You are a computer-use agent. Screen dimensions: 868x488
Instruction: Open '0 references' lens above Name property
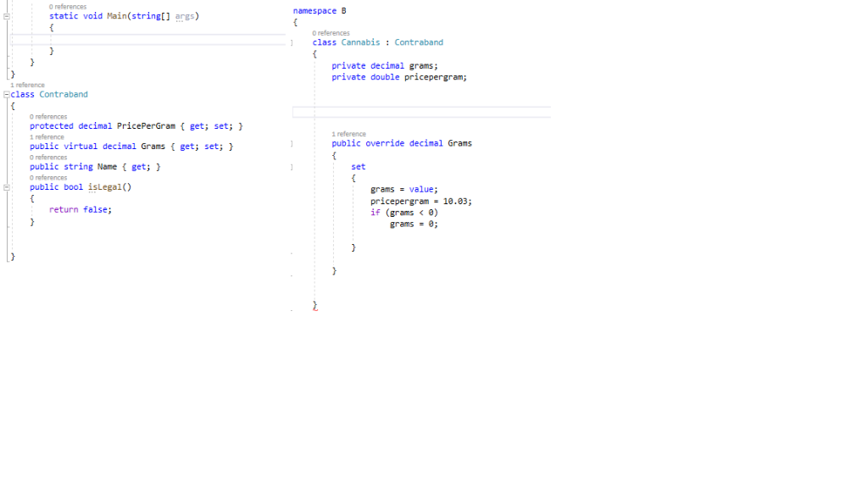click(48, 158)
